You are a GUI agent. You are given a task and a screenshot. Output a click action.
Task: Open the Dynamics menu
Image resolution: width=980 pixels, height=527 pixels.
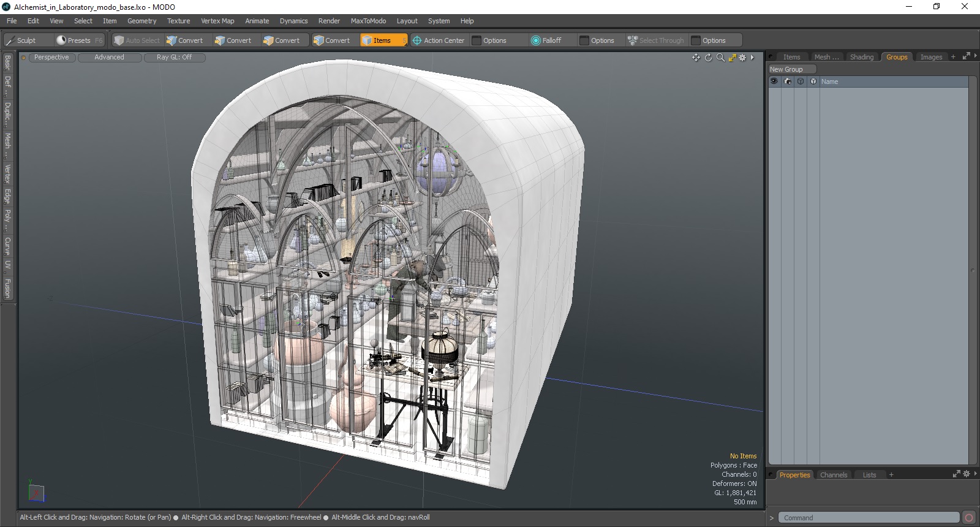coord(293,21)
